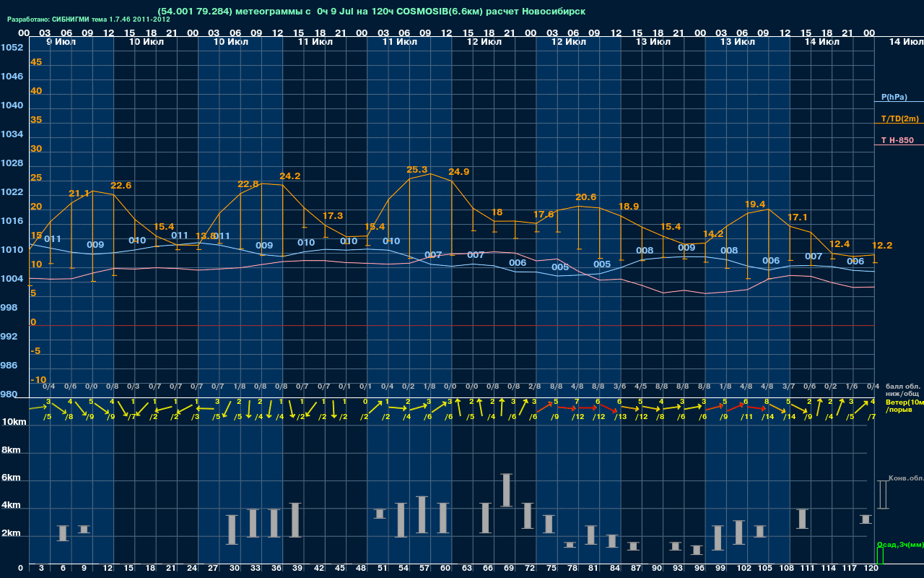Click the 45 temperature axis label

pyautogui.click(x=36, y=62)
